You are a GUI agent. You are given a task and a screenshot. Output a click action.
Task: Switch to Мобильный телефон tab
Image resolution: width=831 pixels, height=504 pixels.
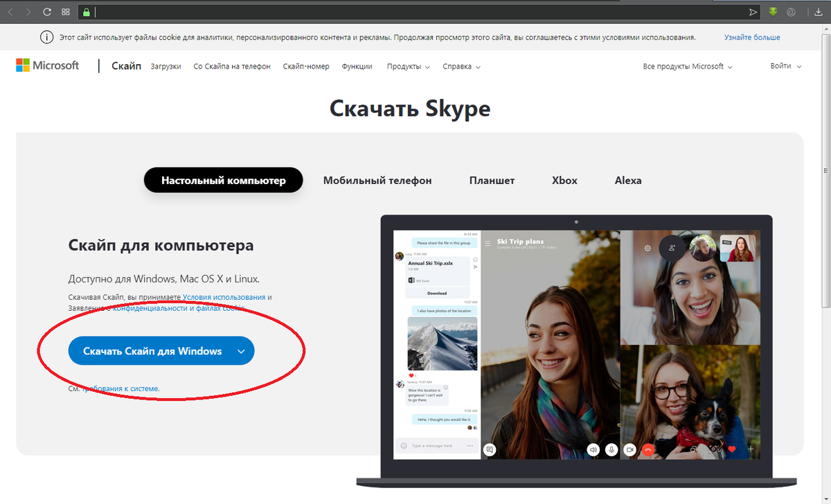[377, 180]
